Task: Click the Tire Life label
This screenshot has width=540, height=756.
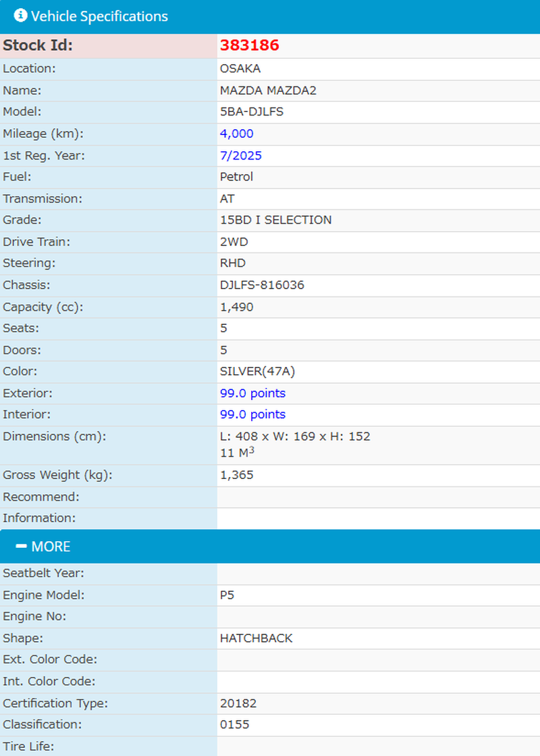Action: point(28,747)
